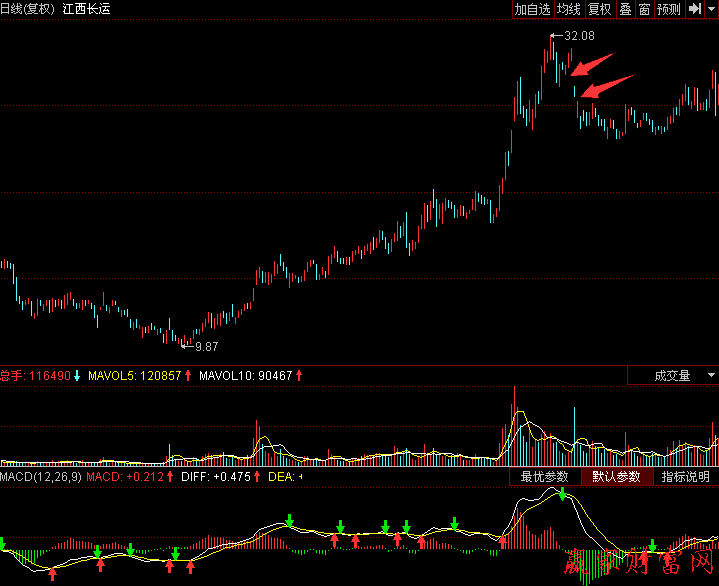Toggle the 复权 price adjustment option
Viewport: 719px width, 586px height.
[599, 9]
